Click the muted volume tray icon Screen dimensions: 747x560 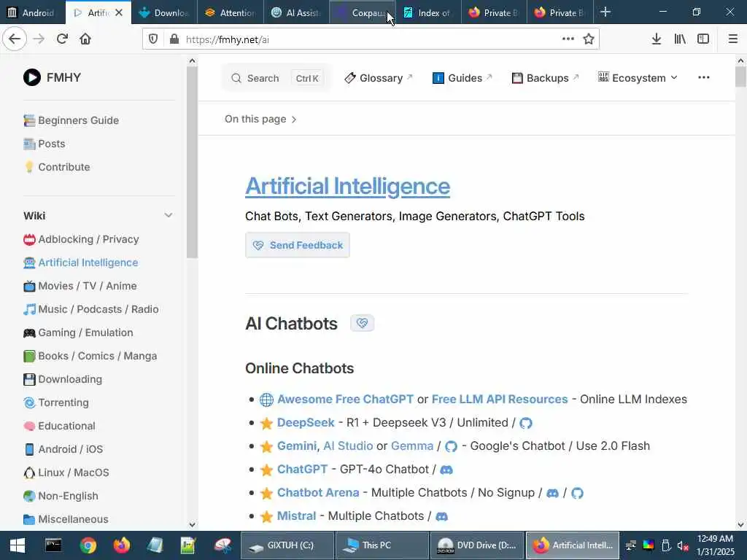coord(683,545)
